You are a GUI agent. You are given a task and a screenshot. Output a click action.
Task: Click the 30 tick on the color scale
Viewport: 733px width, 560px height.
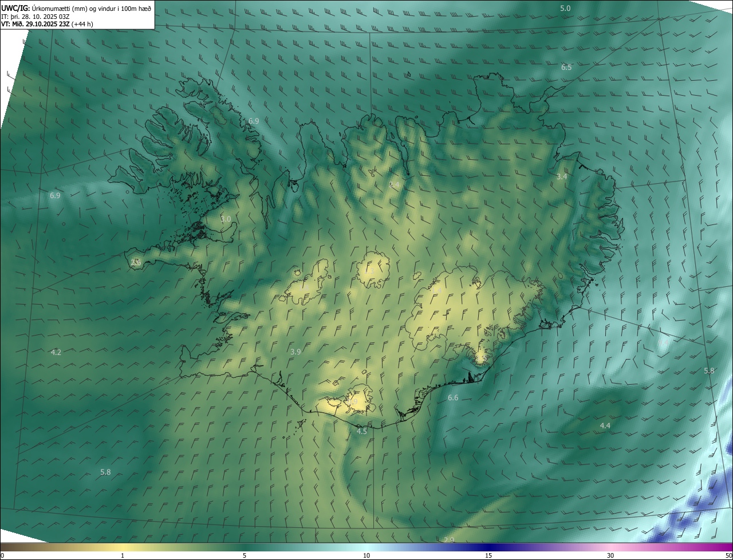(x=610, y=555)
